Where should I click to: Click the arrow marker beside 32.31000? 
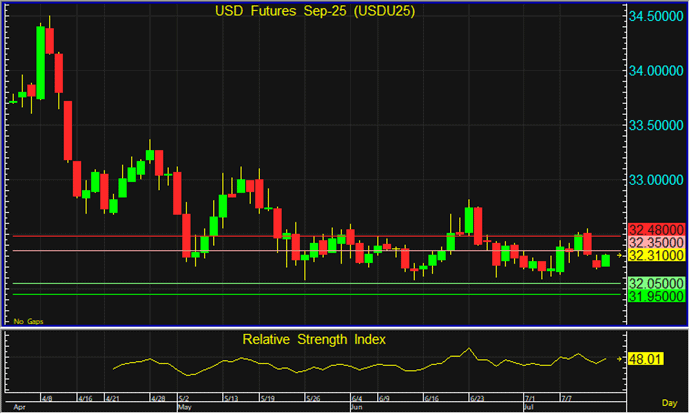621,257
